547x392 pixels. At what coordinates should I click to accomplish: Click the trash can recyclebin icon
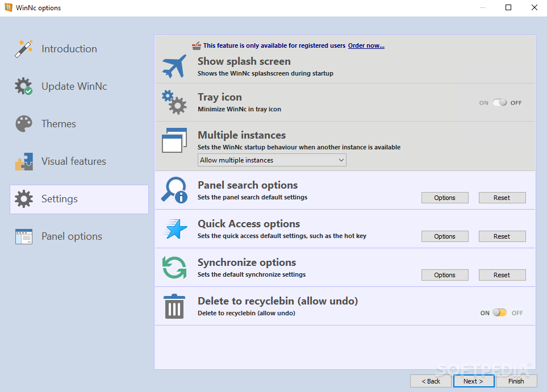point(174,306)
